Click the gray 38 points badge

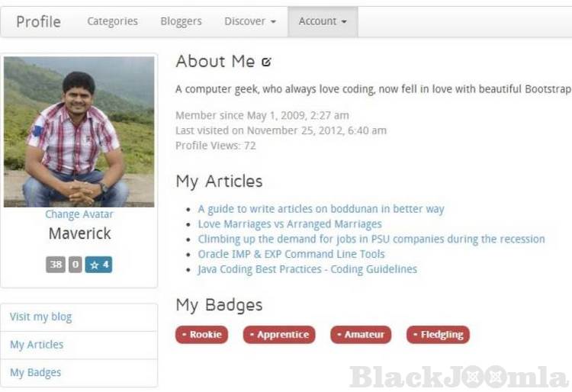coord(56,265)
